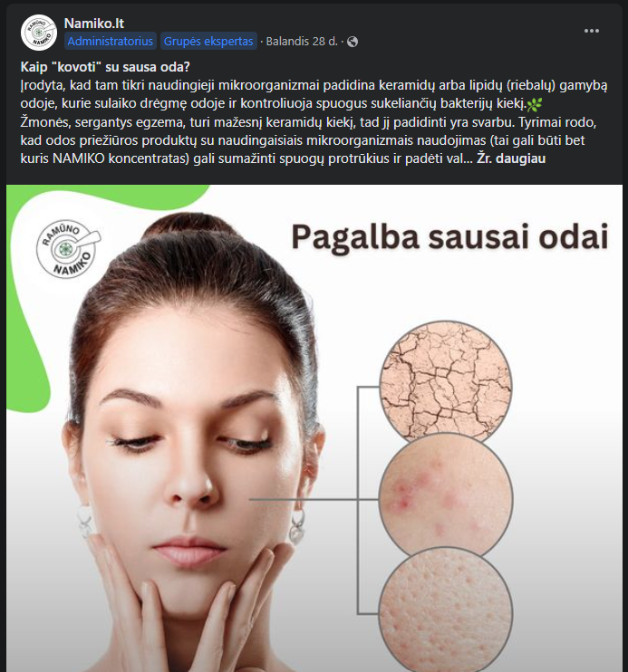Screen dimensions: 628x672
Task: Click the globe public visibility icon
Action: [x=353, y=42]
